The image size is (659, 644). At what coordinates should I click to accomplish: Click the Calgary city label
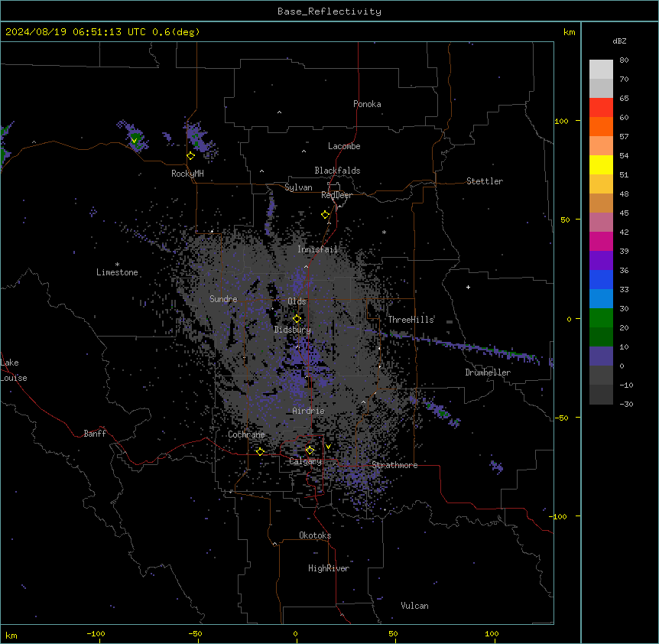coord(305,461)
